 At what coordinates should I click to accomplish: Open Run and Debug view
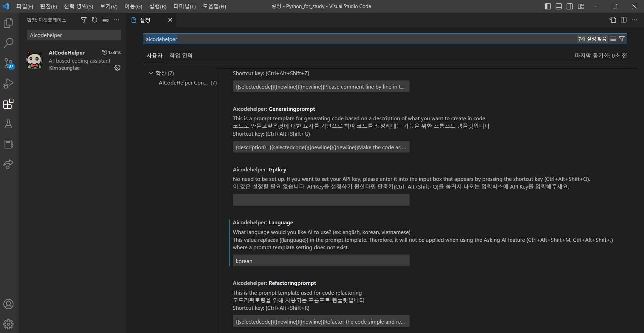point(8,84)
